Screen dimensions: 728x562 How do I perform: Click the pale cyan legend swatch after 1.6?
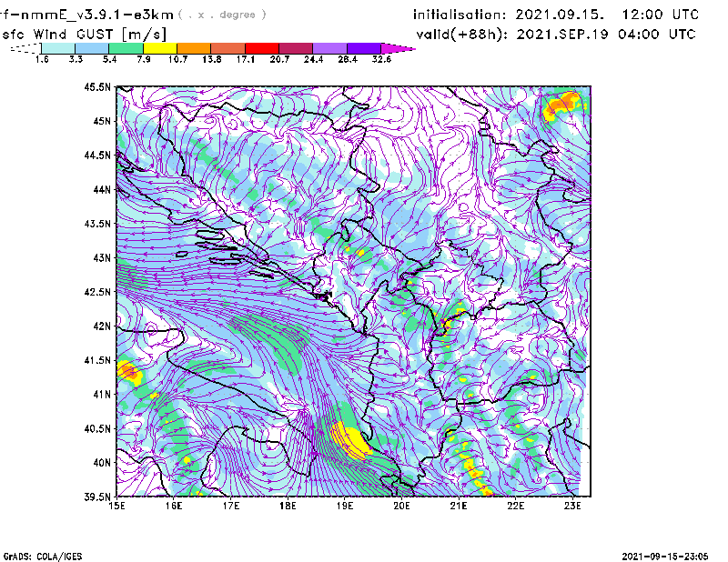pos(58,48)
